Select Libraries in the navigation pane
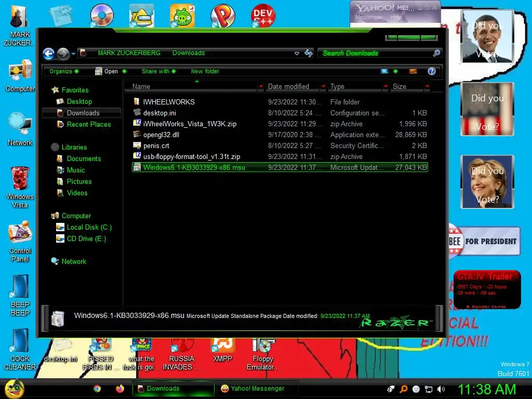This screenshot has height=399, width=532. pyautogui.click(x=69, y=147)
